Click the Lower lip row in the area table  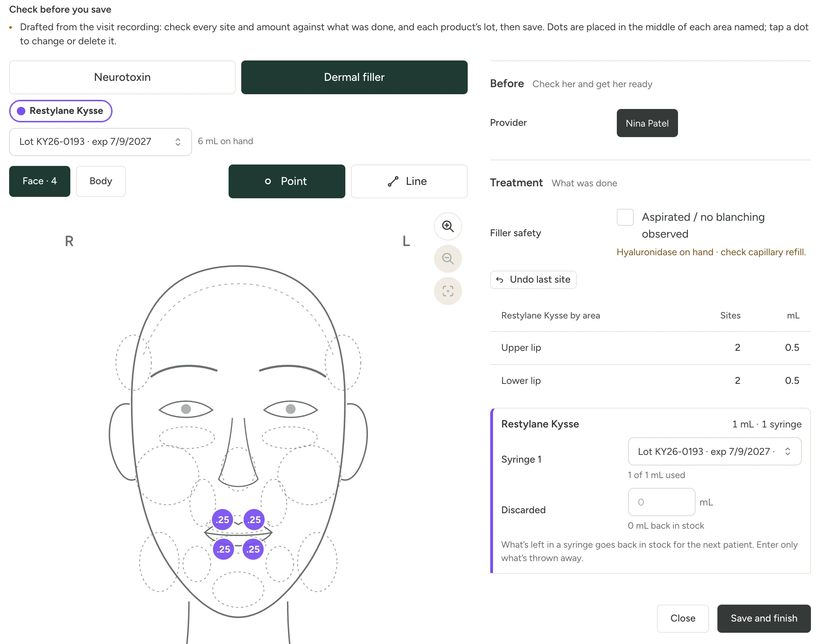pyautogui.click(x=650, y=380)
